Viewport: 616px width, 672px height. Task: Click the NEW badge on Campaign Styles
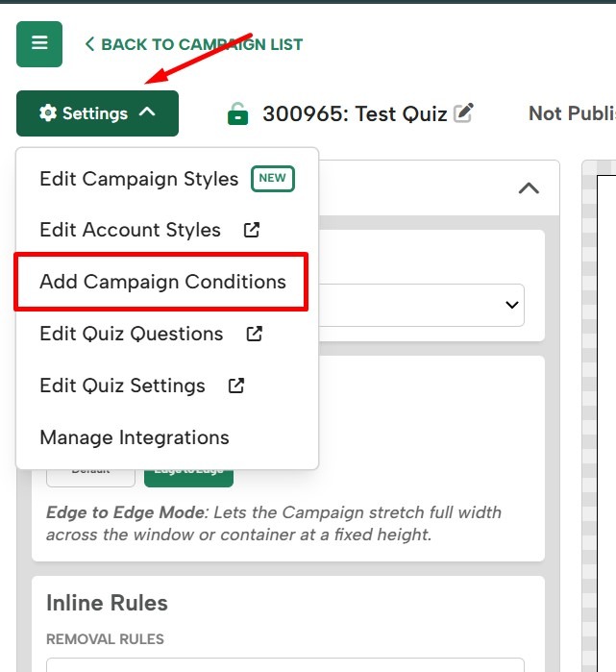tap(273, 179)
